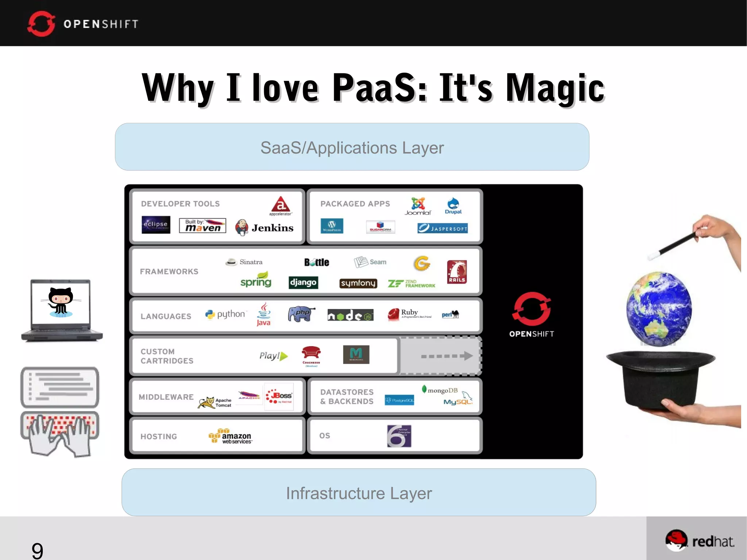This screenshot has width=747, height=560.
Task: Click the Perl logo
Action: (450, 314)
